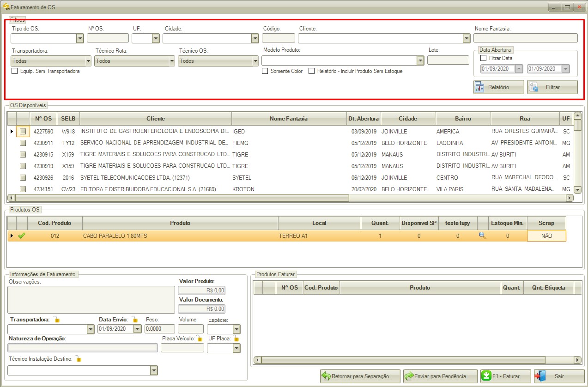Screen dimensions: 588x387
Task: Toggle the Somente Color checkbox
Action: (265, 71)
